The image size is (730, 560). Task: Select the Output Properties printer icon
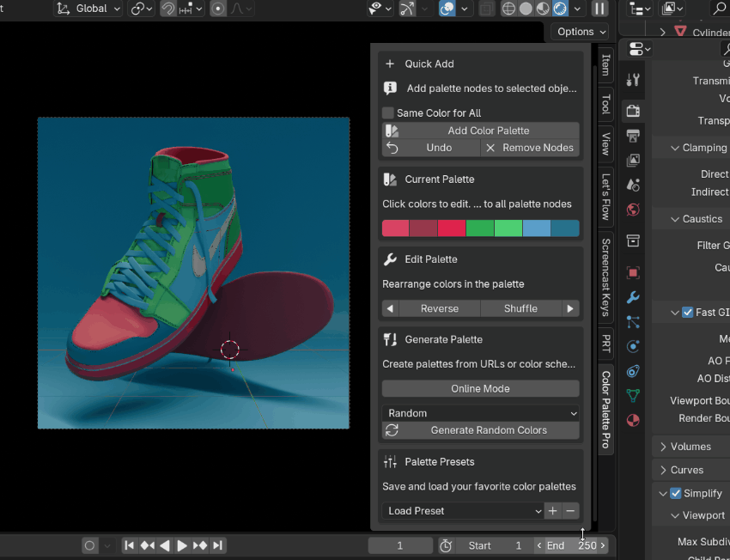tap(633, 136)
